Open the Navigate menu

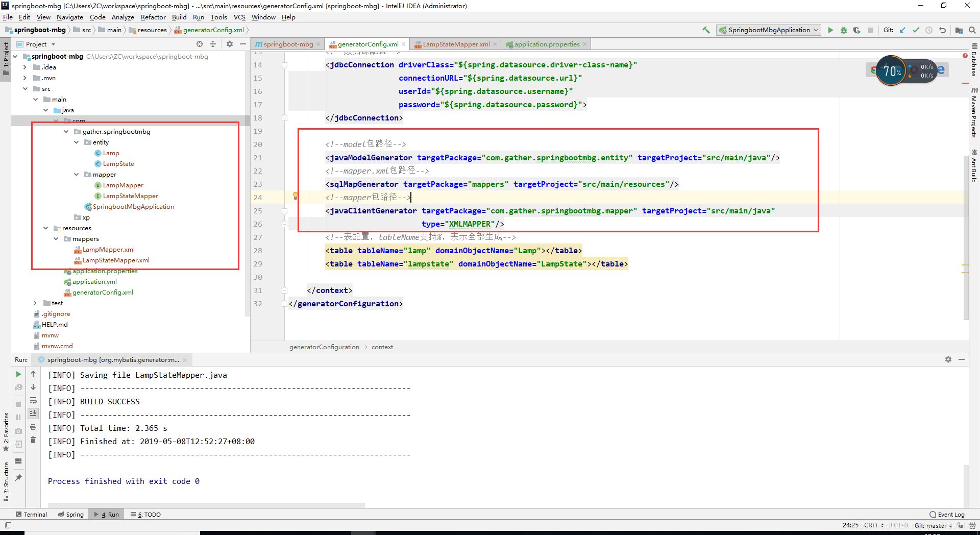tap(70, 17)
